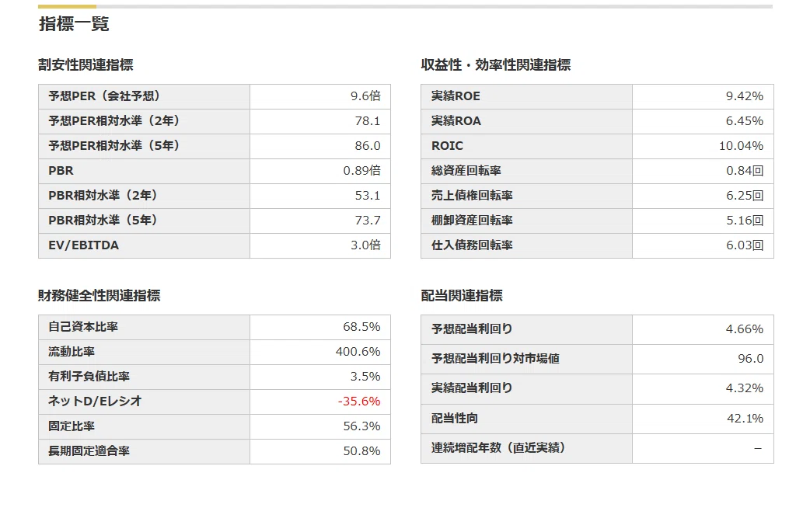Click the 予想配当利回り row label

tap(472, 329)
